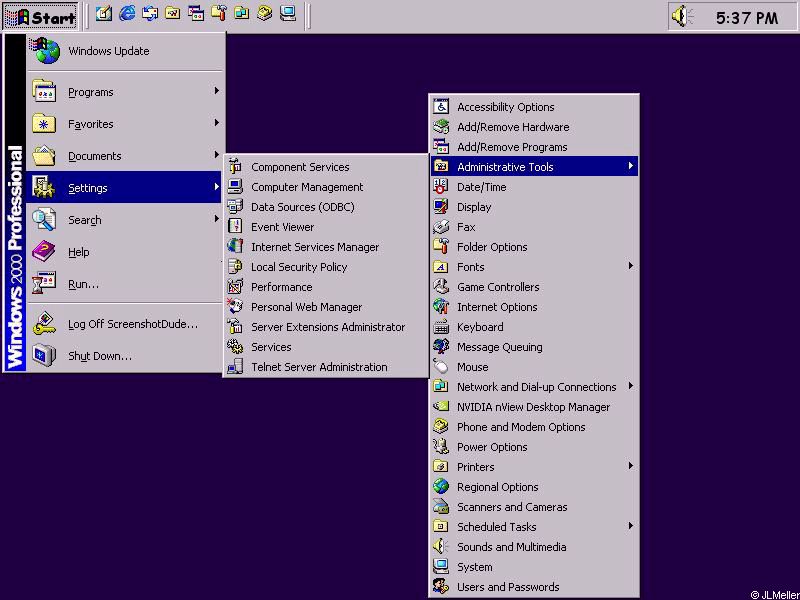Open the Programs submenu

click(126, 92)
